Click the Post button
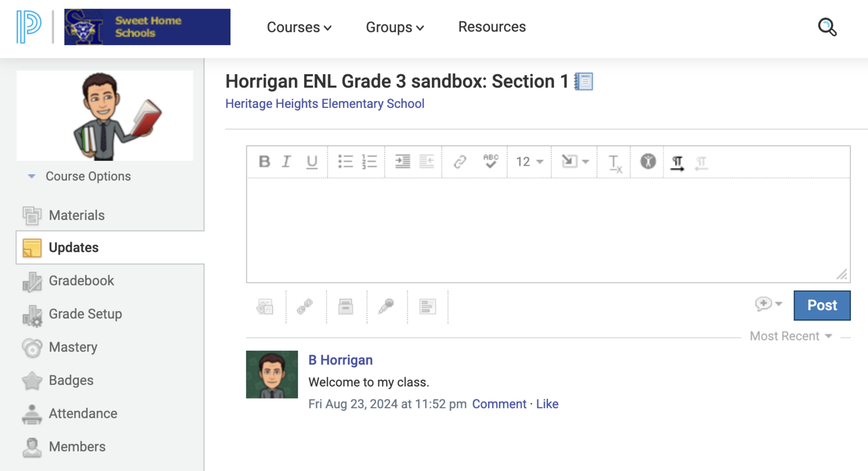This screenshot has width=868, height=471. pos(821,305)
